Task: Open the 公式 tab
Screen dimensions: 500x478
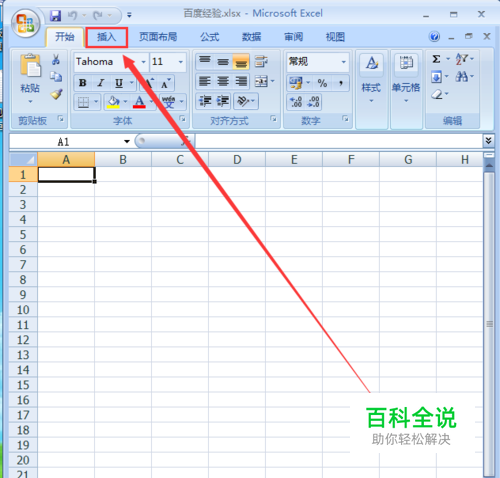Action: pos(210,37)
